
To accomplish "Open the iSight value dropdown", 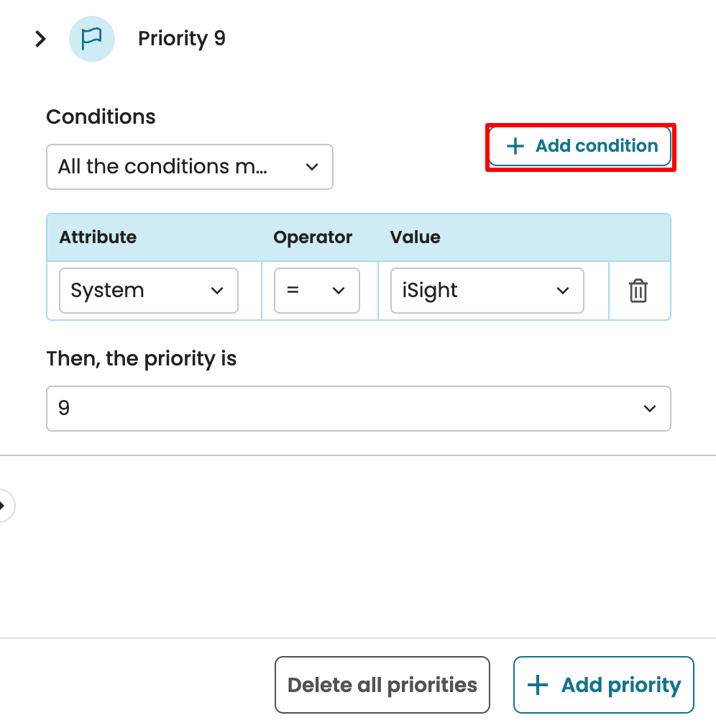I will pos(487,291).
